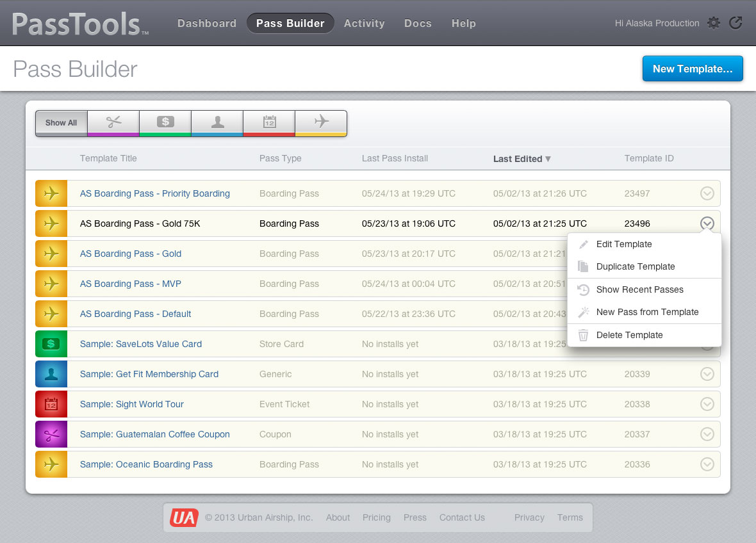Viewport: 756px width, 543px height.
Task: Click the Privacy footer link
Action: (x=529, y=517)
